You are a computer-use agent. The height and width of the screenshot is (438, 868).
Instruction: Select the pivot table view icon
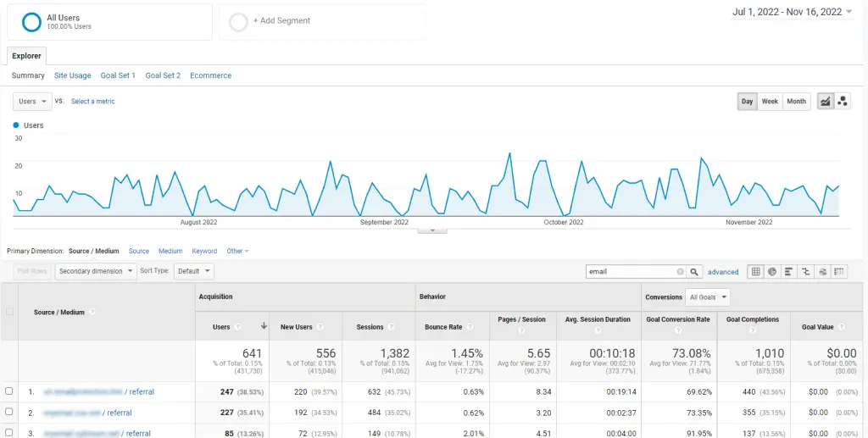(839, 272)
